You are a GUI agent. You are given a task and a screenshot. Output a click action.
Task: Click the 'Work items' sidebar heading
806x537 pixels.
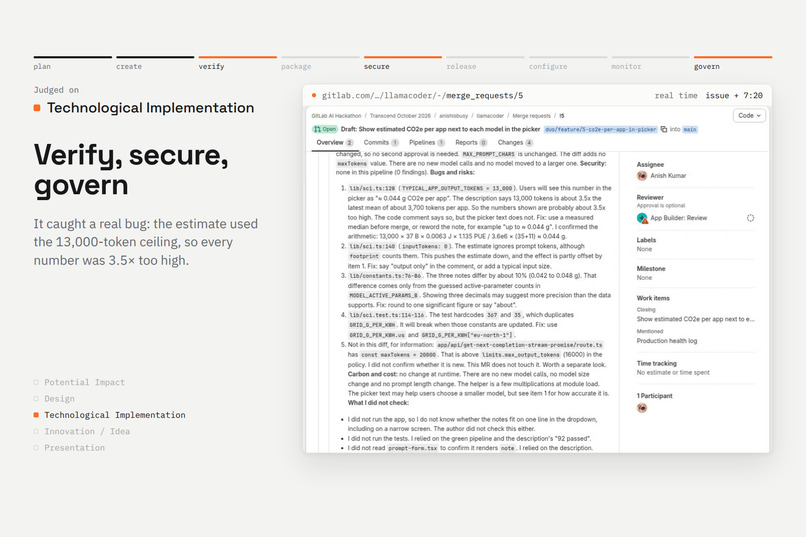(653, 298)
